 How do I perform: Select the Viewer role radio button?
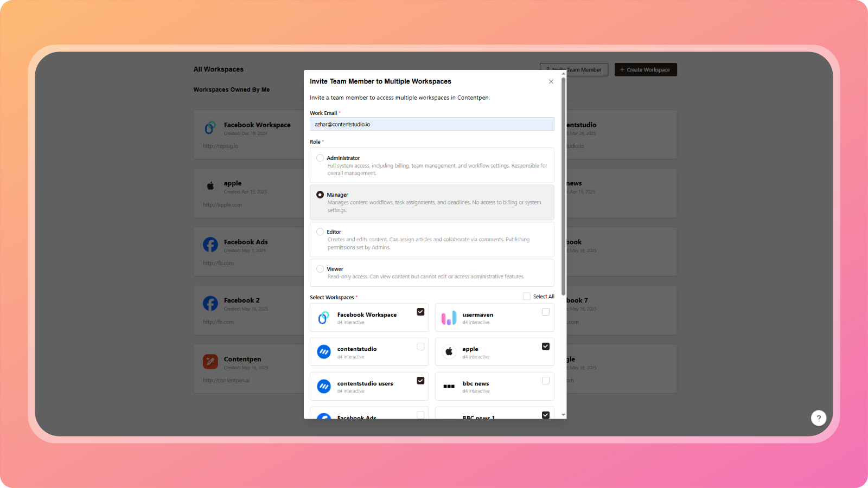pyautogui.click(x=320, y=269)
